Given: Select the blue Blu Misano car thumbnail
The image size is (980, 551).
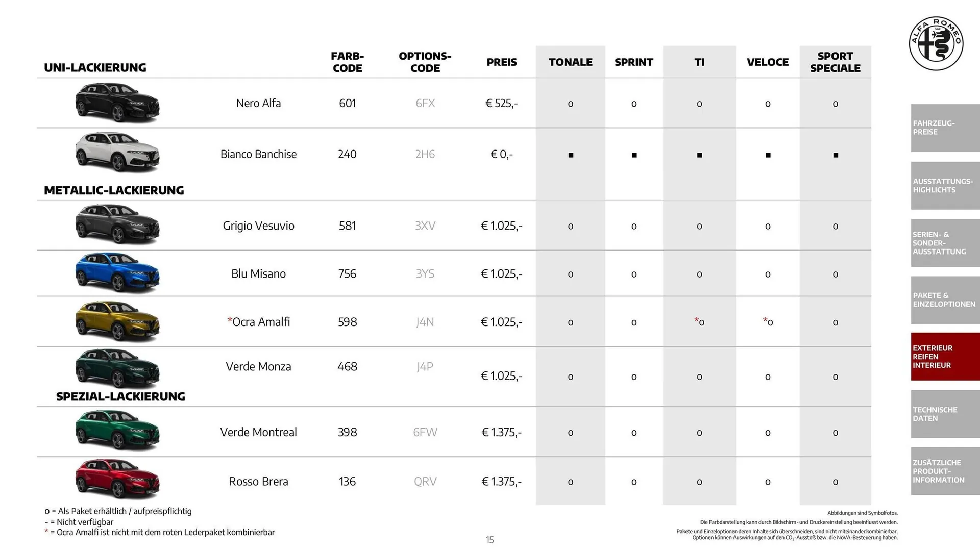Looking at the screenshot, I should [117, 272].
